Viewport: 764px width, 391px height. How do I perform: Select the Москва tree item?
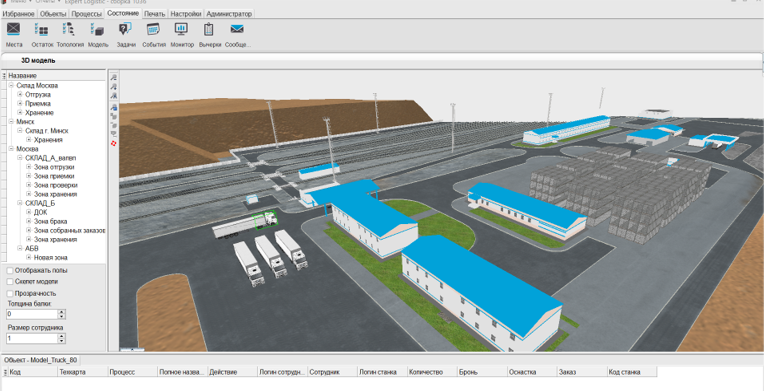pos(27,149)
